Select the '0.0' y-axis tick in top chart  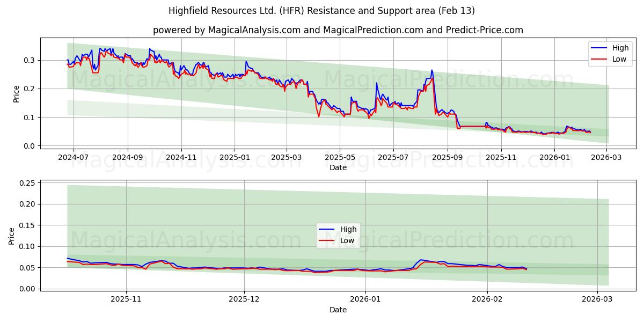[30, 146]
